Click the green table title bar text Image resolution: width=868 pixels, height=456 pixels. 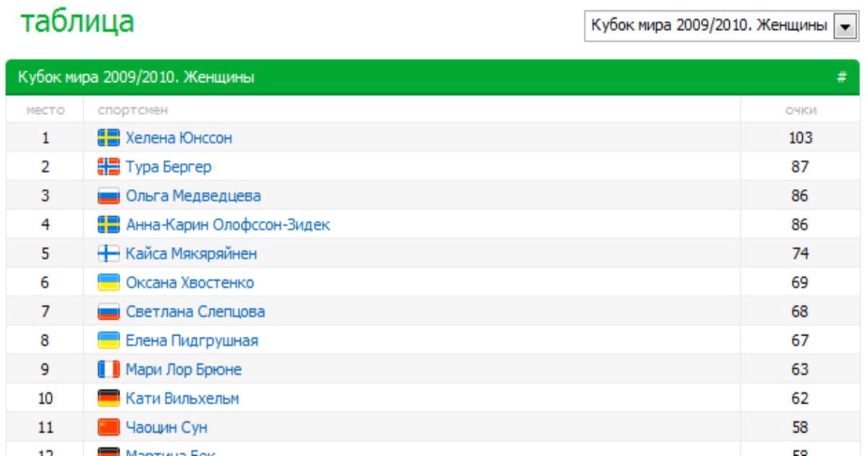coord(135,77)
